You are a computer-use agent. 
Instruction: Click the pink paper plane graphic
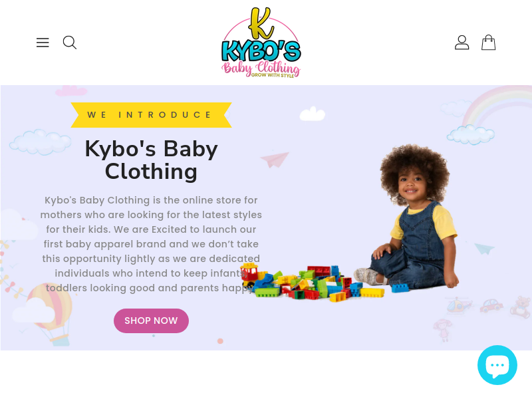tap(275, 160)
